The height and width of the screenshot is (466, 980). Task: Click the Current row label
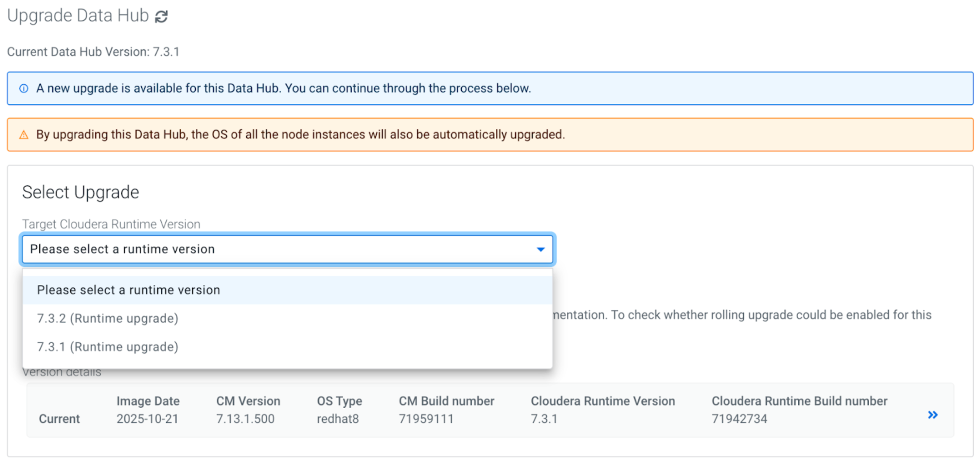59,419
